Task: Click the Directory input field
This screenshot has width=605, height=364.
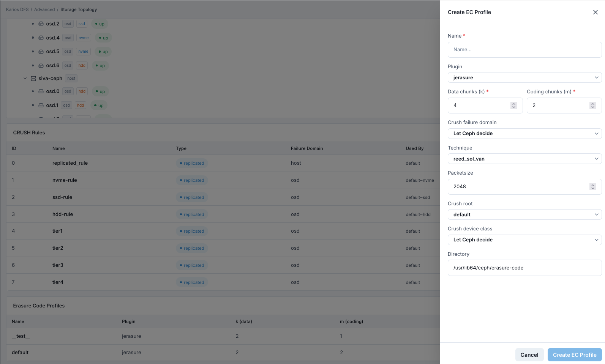Action: pos(524,268)
